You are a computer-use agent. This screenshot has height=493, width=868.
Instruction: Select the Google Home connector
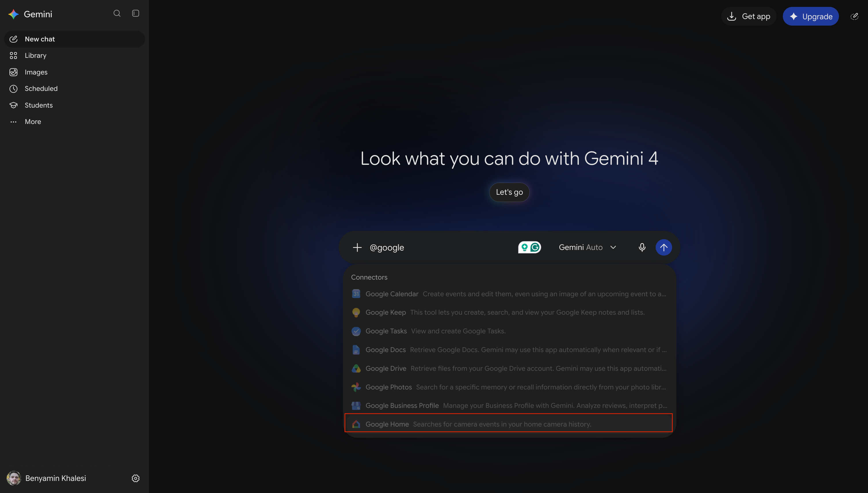click(x=509, y=424)
